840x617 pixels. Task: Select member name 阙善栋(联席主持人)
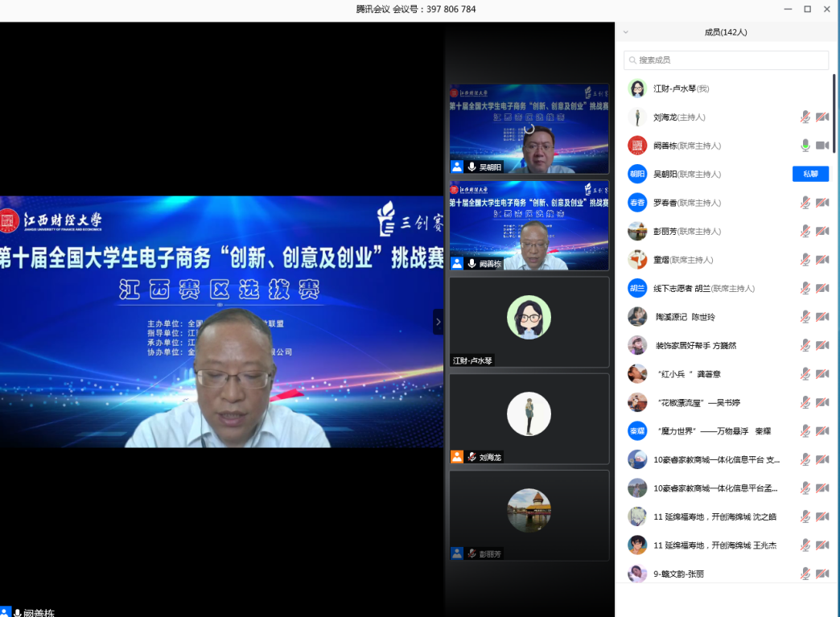(687, 146)
